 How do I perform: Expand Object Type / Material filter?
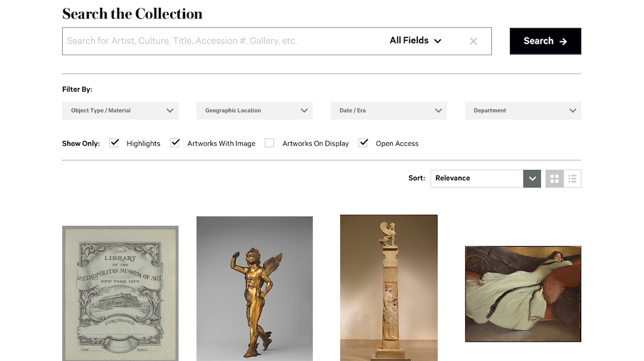(x=120, y=110)
